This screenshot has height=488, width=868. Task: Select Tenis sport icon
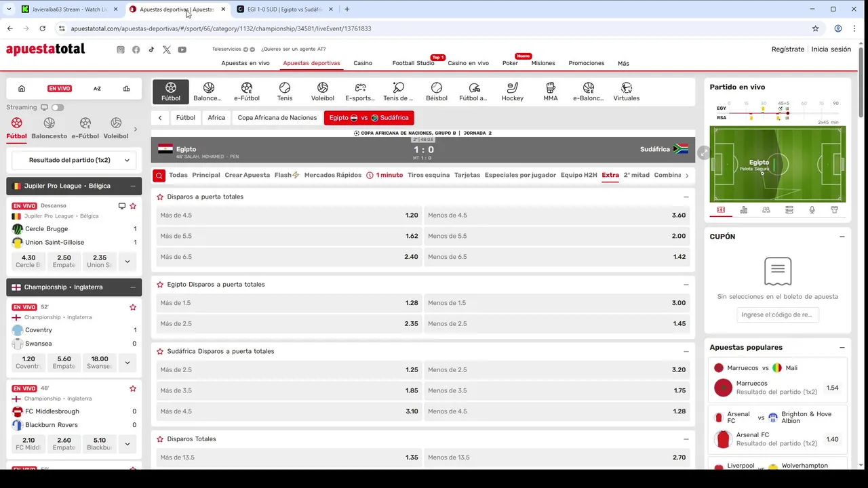click(285, 91)
